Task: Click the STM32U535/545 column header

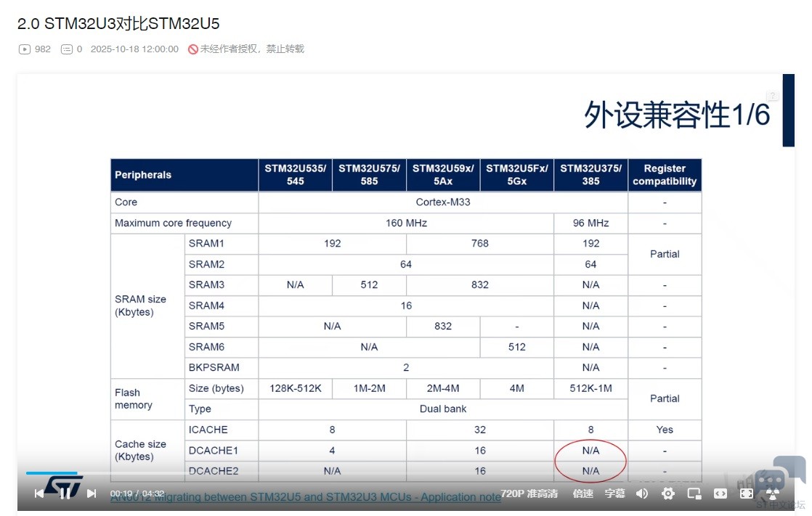Action: coord(295,175)
